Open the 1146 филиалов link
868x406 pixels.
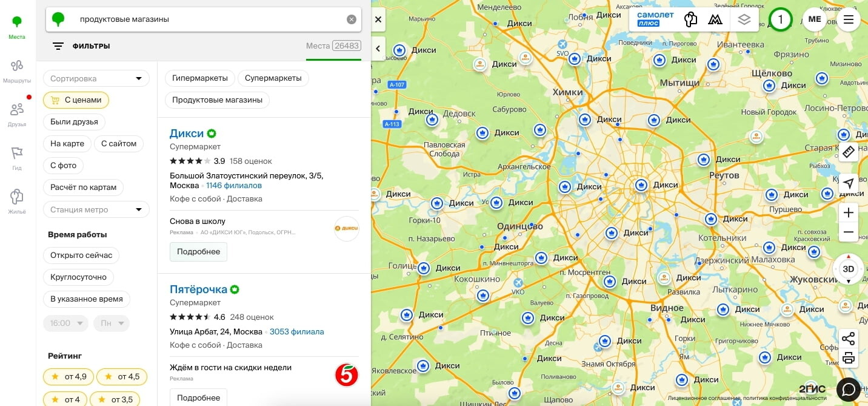coord(234,186)
